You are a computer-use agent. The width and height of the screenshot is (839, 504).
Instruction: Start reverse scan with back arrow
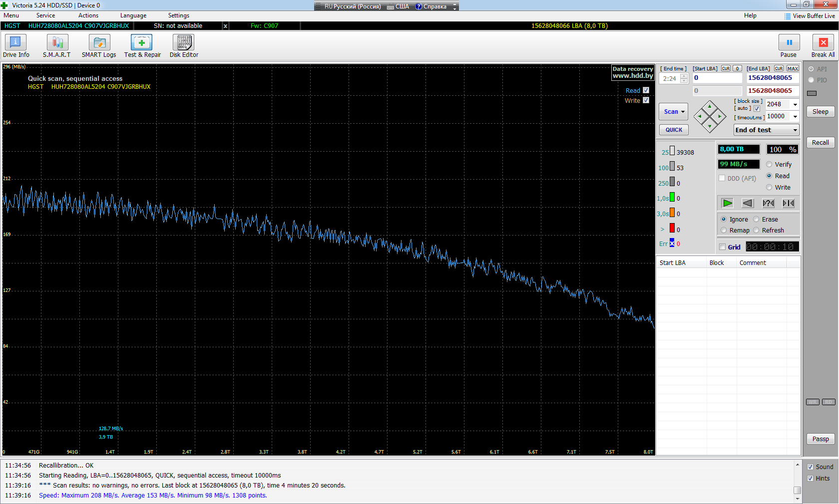pyautogui.click(x=748, y=203)
